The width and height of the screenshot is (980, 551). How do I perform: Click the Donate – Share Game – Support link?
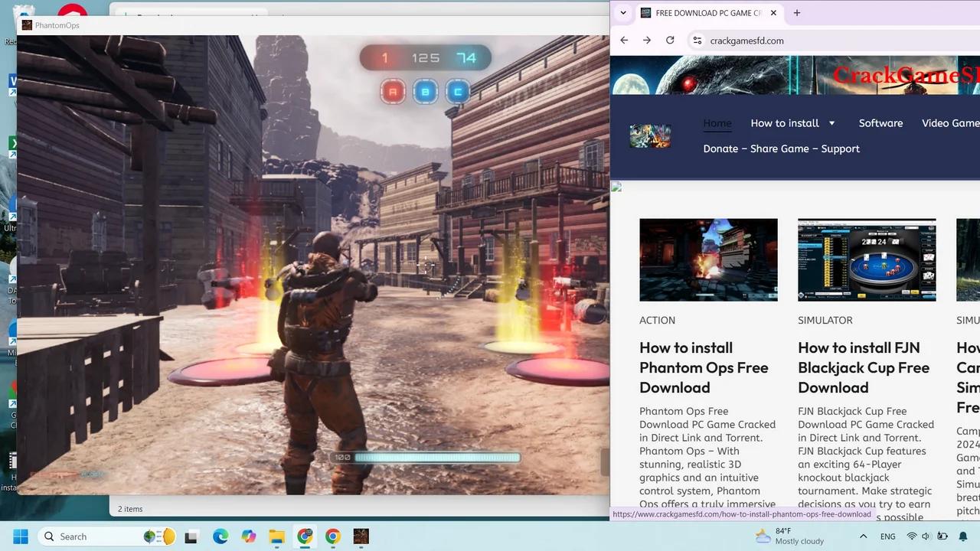coord(781,148)
